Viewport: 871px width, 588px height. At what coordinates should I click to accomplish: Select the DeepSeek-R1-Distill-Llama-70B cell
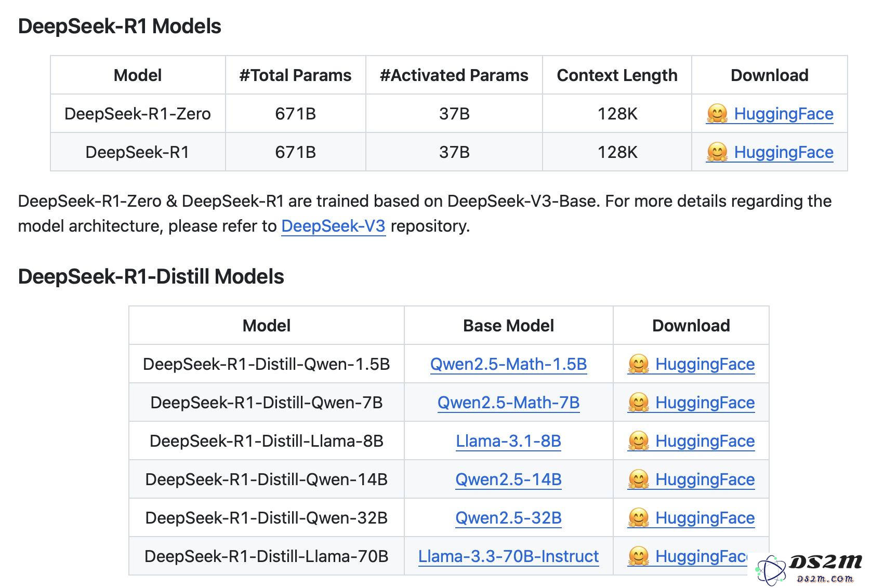coord(267,556)
